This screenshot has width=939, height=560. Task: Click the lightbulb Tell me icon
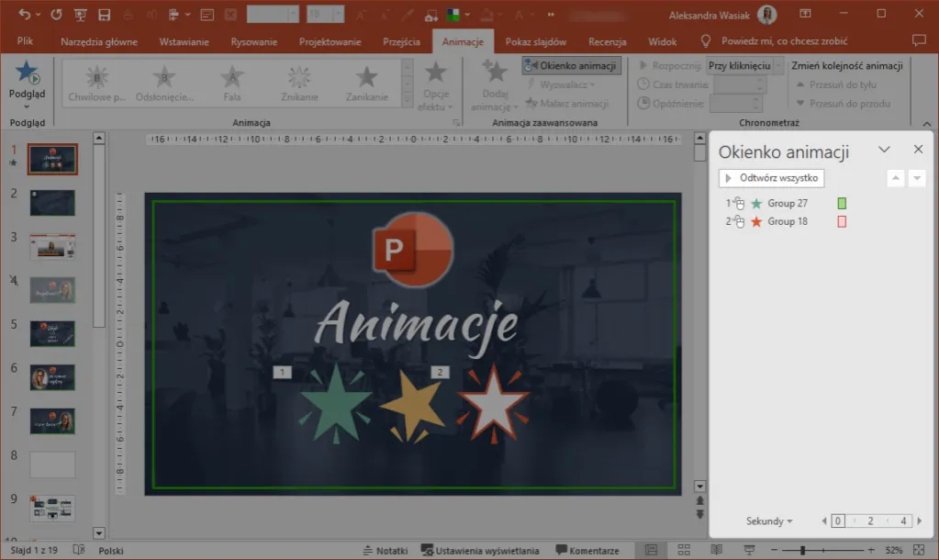tap(706, 40)
